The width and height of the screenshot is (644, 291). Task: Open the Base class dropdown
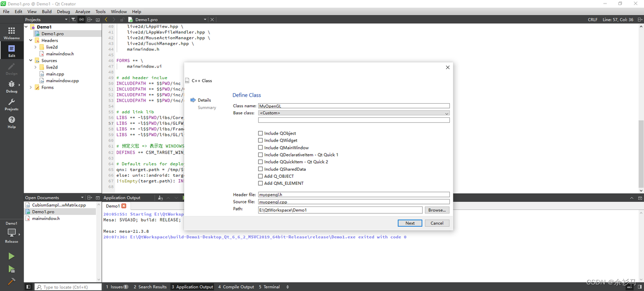pos(354,113)
